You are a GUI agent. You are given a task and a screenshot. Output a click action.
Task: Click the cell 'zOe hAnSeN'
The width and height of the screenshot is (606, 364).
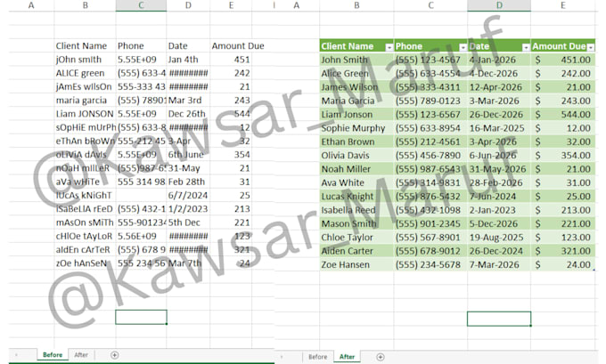tap(85, 263)
